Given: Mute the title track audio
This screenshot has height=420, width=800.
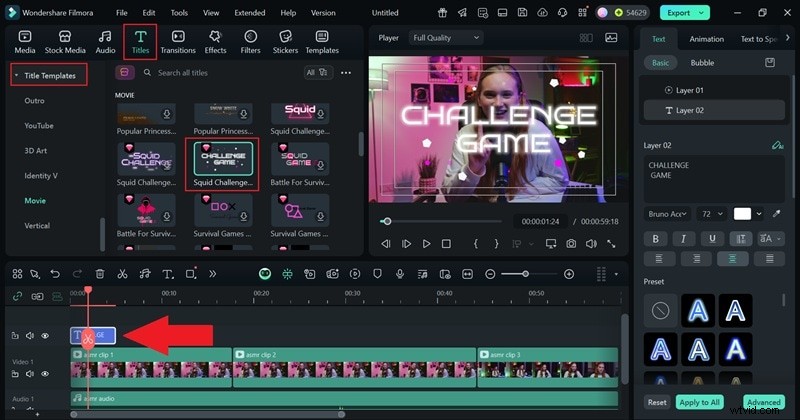Looking at the screenshot, I should tap(30, 336).
